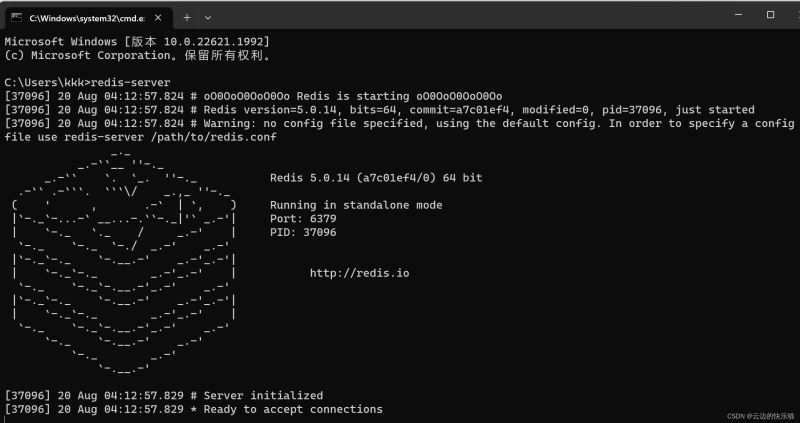Screen dimensions: 800x423
Task: Click the "Redis 5.0.14 (a7c01ef4/0) 64 bit" text
Action: coord(376,178)
